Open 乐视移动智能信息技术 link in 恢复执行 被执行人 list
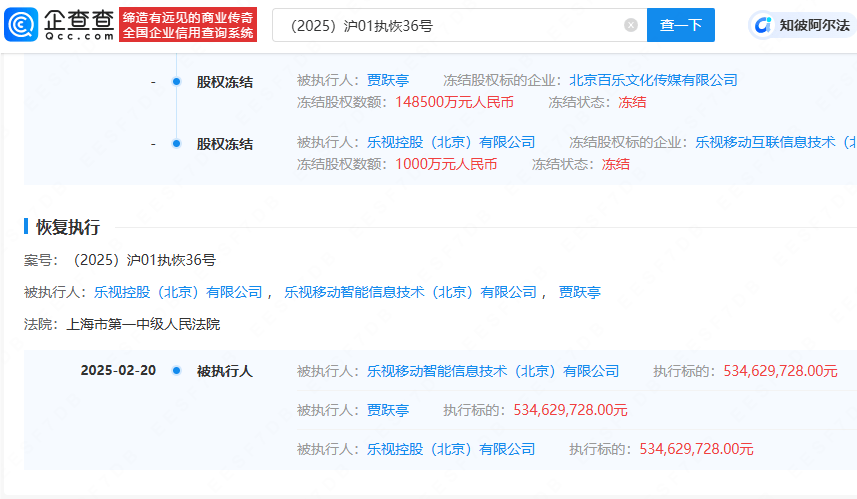 tap(410, 292)
